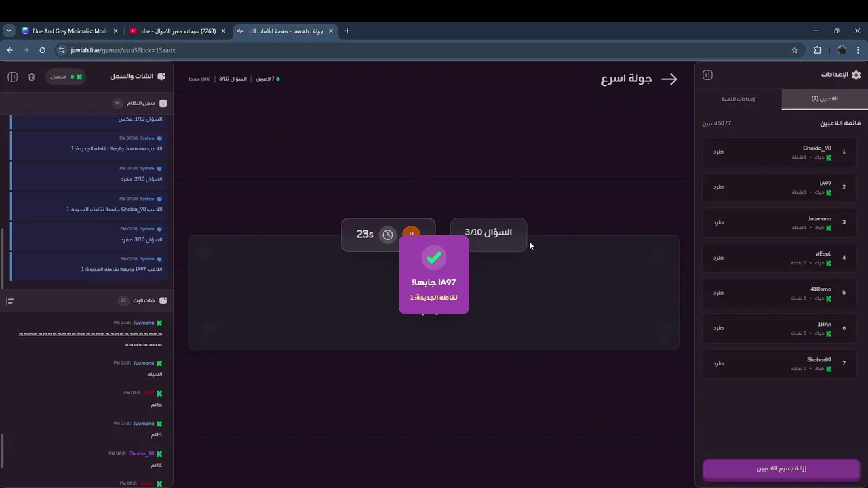Click the back arrow next to جولة اسرع
Screen dimensions: 868x488
coord(669,79)
